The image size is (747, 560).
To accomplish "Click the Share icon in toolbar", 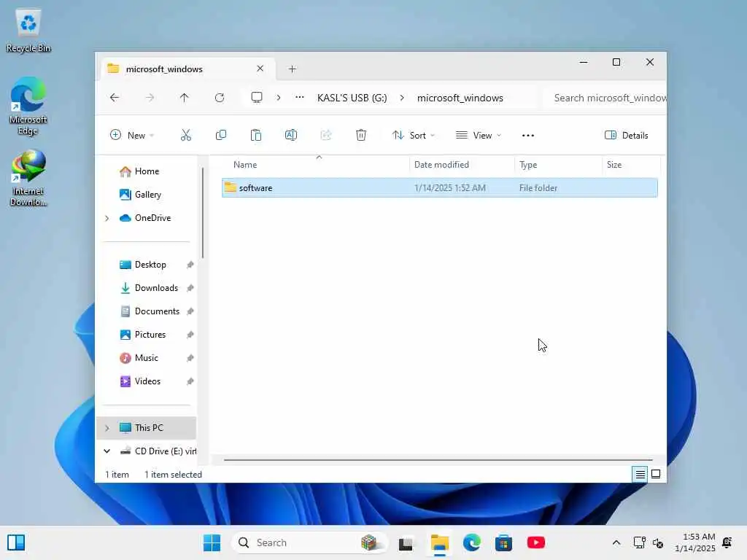I will click(326, 135).
